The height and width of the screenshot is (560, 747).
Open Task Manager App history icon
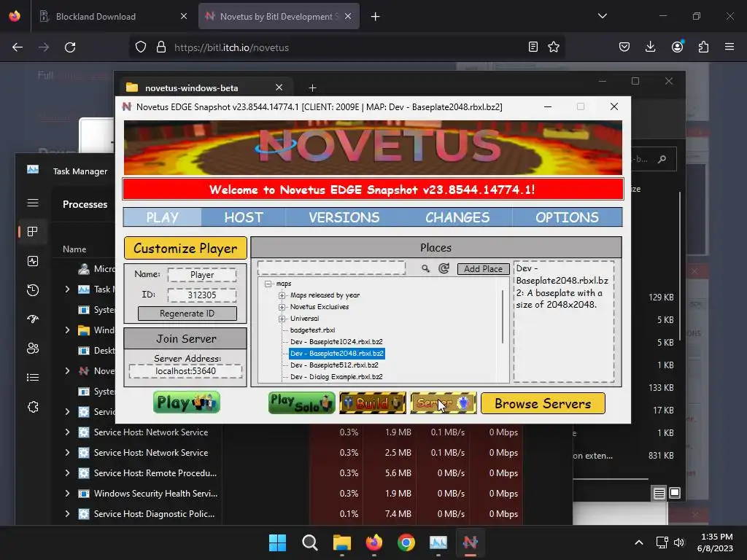pyautogui.click(x=33, y=290)
